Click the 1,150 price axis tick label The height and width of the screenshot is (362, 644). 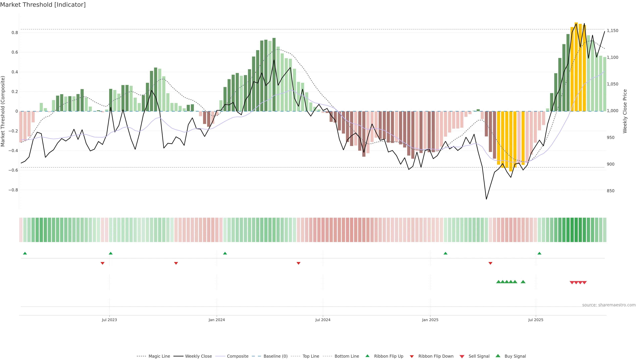point(612,31)
